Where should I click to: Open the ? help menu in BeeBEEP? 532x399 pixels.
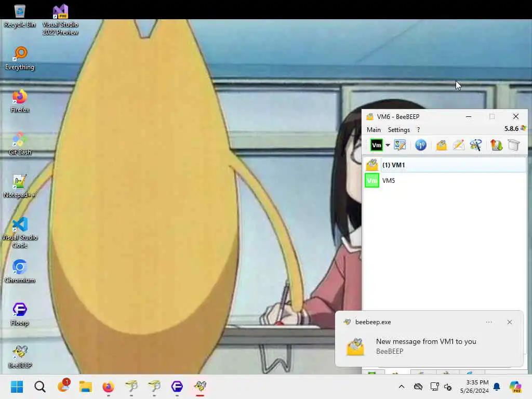[418, 129]
